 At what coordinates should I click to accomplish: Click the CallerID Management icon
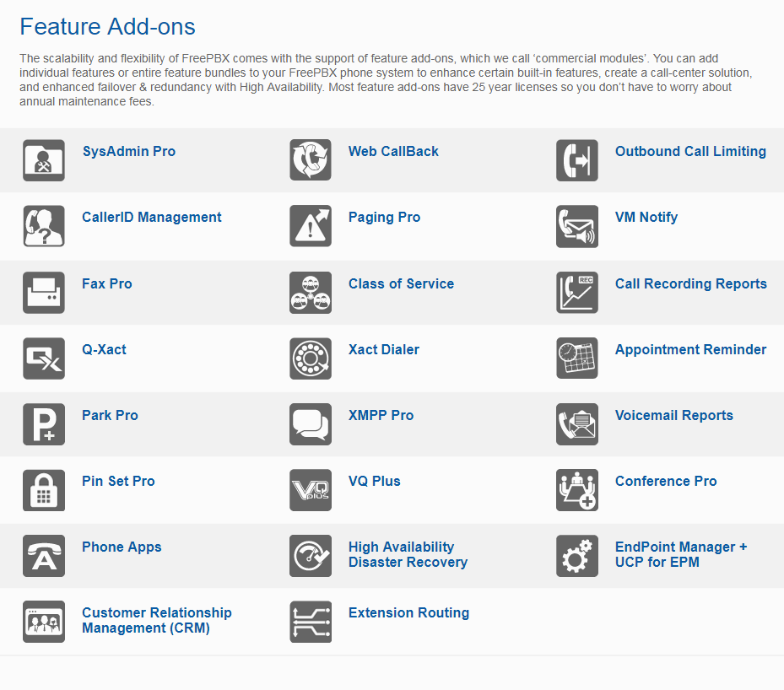pyautogui.click(x=44, y=226)
